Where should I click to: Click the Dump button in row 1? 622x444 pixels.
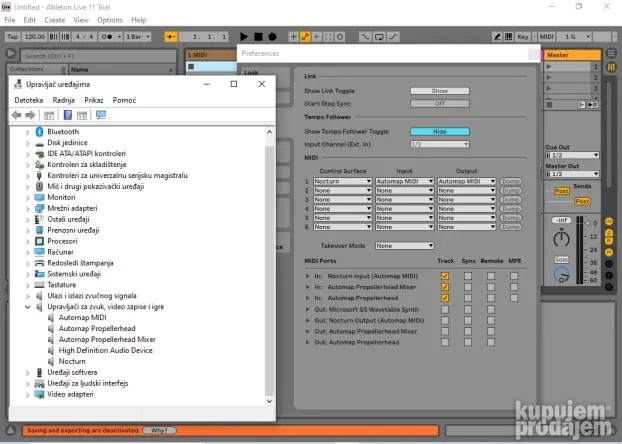(510, 181)
